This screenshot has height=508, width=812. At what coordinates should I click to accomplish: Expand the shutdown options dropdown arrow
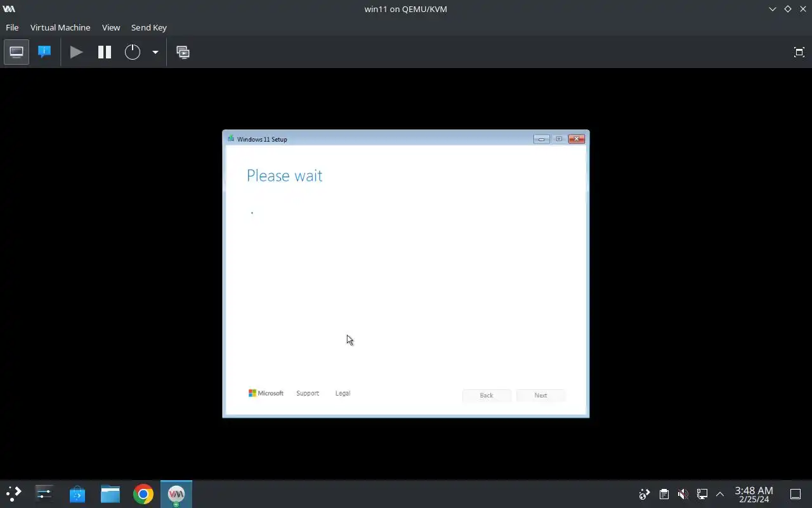coord(155,52)
